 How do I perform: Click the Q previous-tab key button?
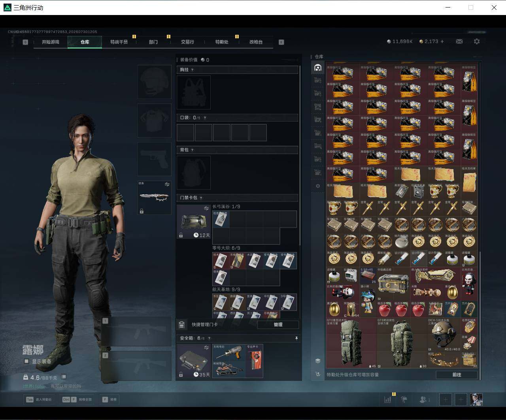(x=25, y=42)
